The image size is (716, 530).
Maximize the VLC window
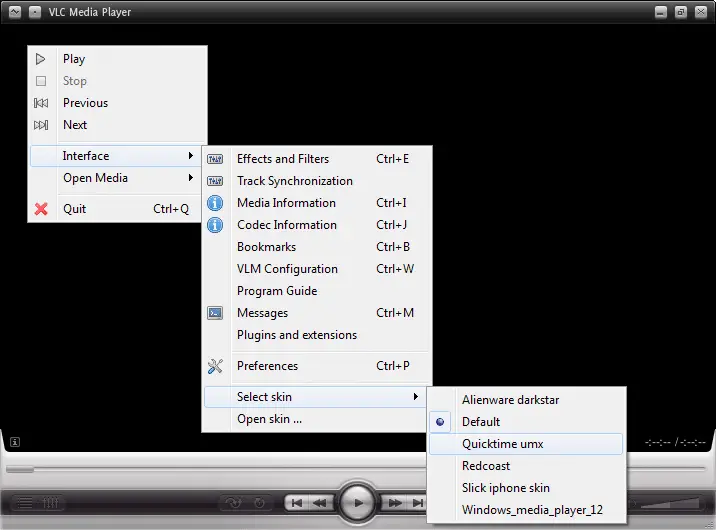(681, 12)
